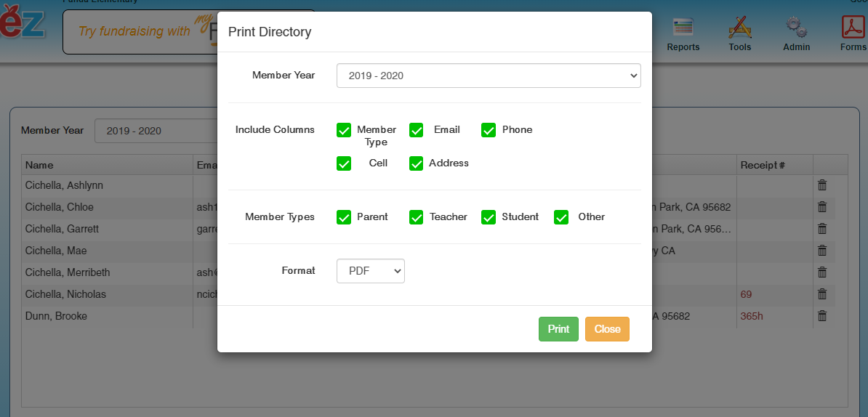
Task: Open Member Year dropdown in Print Directory dialog
Action: [x=488, y=76]
